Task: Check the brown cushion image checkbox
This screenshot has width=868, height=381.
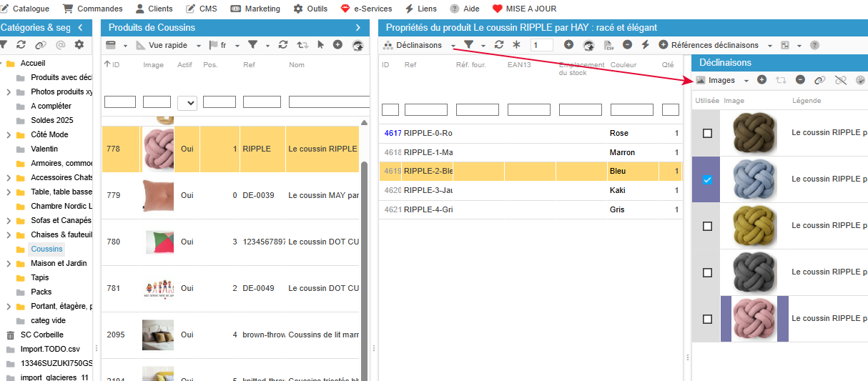Action: pos(707,134)
